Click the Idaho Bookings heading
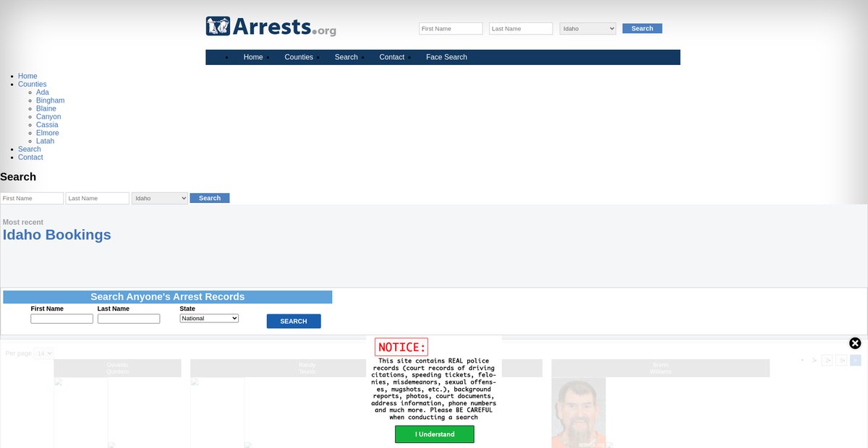868x448 pixels. (57, 235)
